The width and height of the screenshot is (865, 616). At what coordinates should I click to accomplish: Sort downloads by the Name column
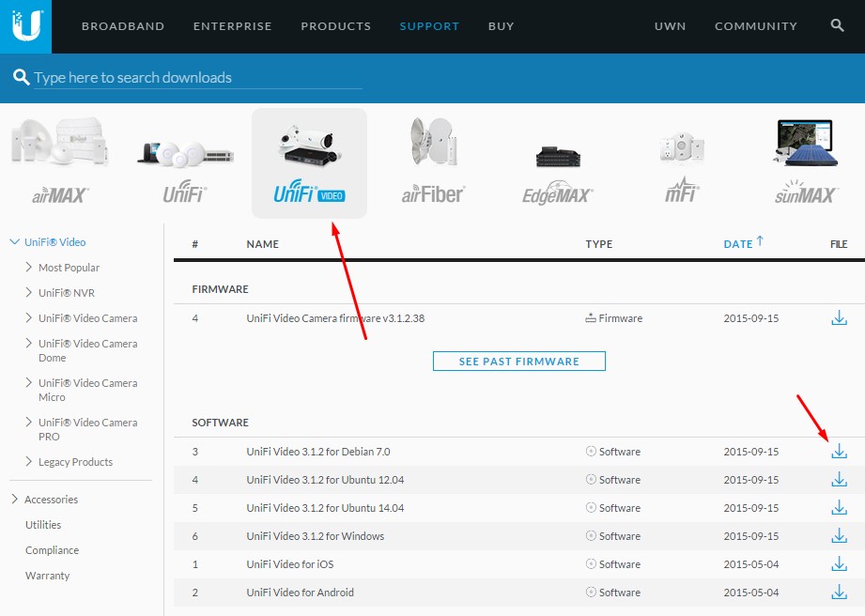(262, 244)
